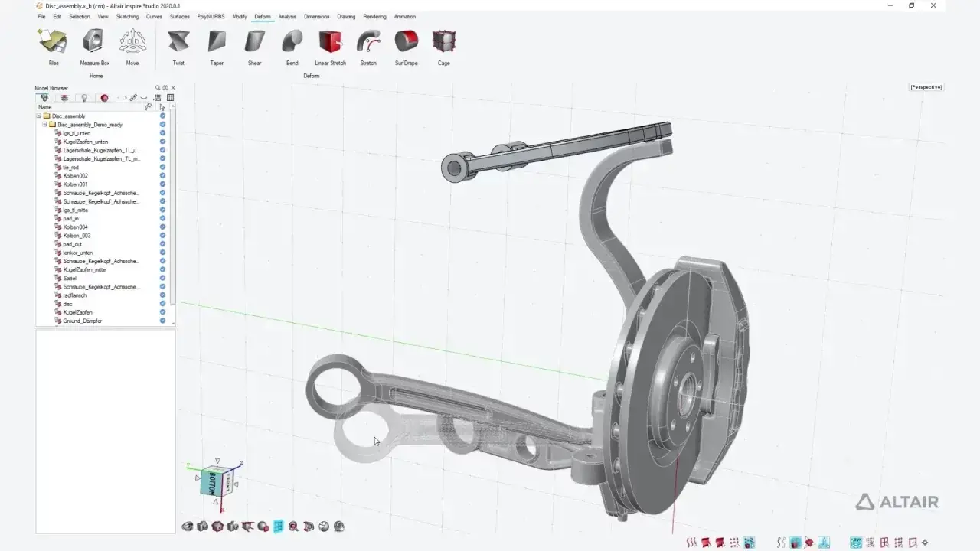Screen dimensions: 980x551
Task: Collapse the Disc_assembly_Demo_ready folder
Action: (44, 124)
